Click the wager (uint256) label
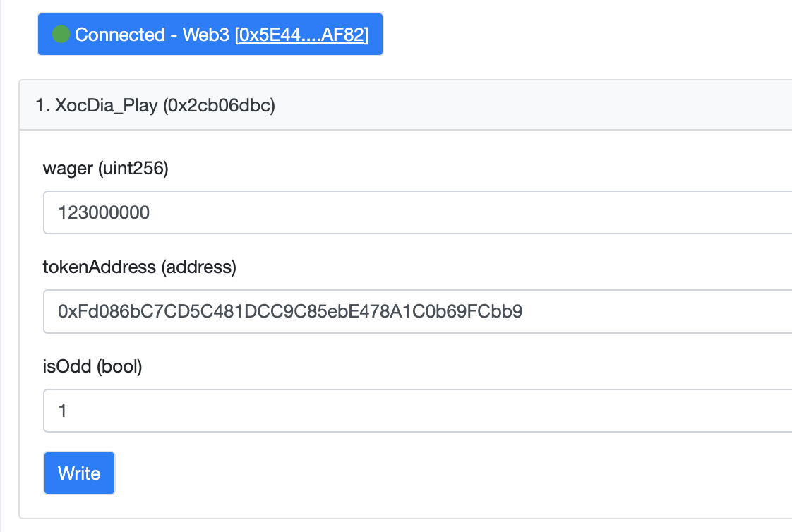Image resolution: width=792 pixels, height=532 pixels. 105,169
